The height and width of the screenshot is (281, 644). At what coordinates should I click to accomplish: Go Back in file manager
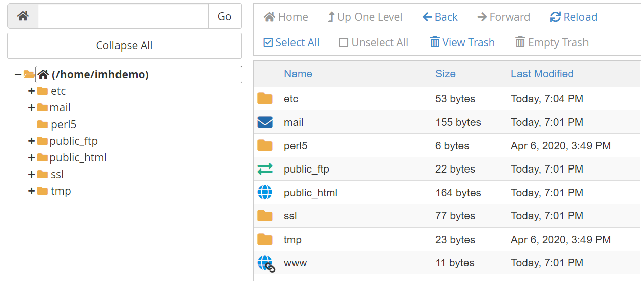(x=440, y=17)
